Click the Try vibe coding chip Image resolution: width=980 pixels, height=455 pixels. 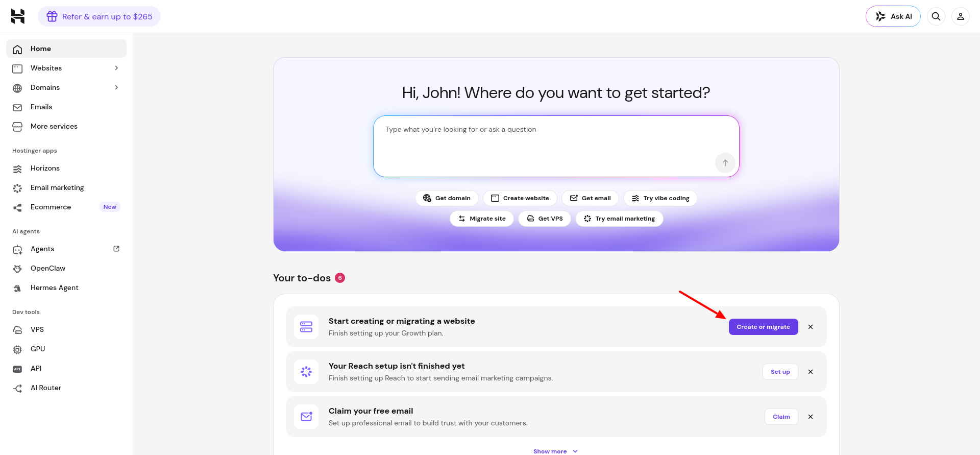click(660, 198)
